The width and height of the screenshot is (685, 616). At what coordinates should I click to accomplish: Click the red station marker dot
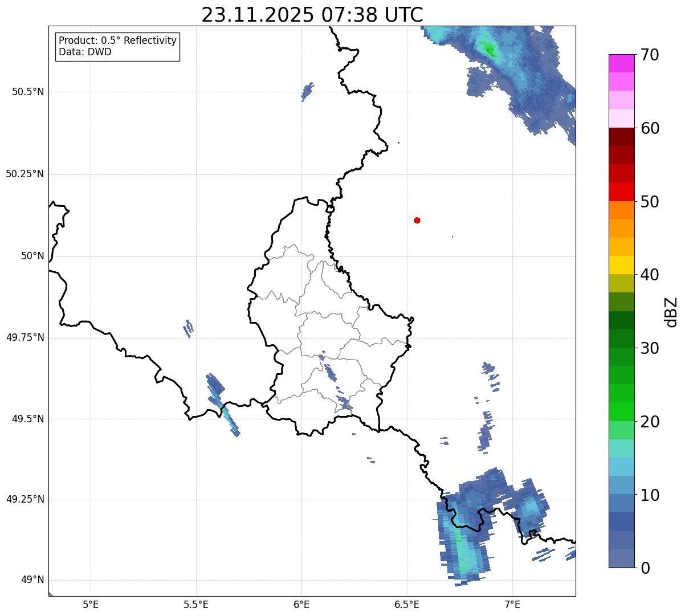tap(417, 220)
